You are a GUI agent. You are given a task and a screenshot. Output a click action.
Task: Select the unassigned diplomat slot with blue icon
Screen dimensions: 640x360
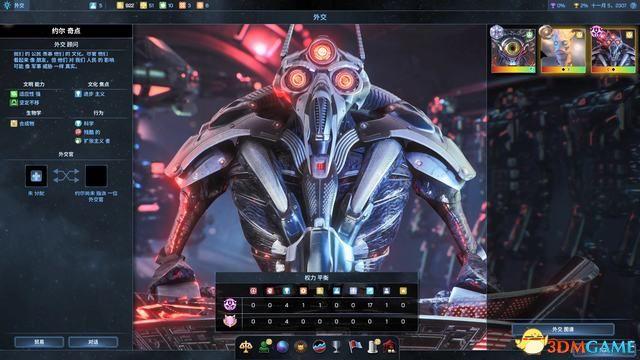click(36, 176)
